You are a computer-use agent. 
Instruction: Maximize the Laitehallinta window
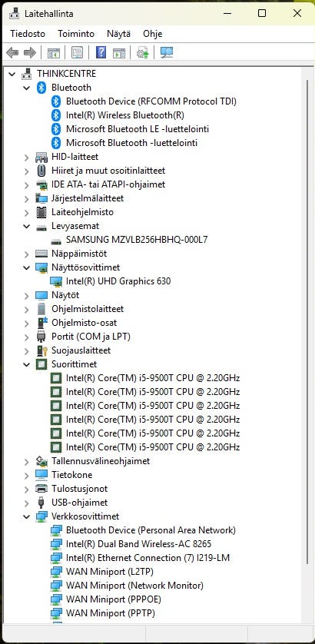coord(262,13)
